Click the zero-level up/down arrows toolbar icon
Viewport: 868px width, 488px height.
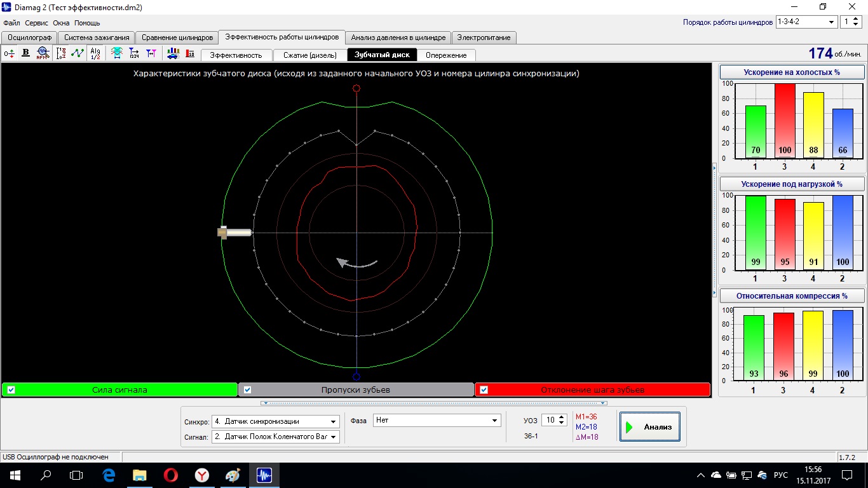(x=9, y=53)
